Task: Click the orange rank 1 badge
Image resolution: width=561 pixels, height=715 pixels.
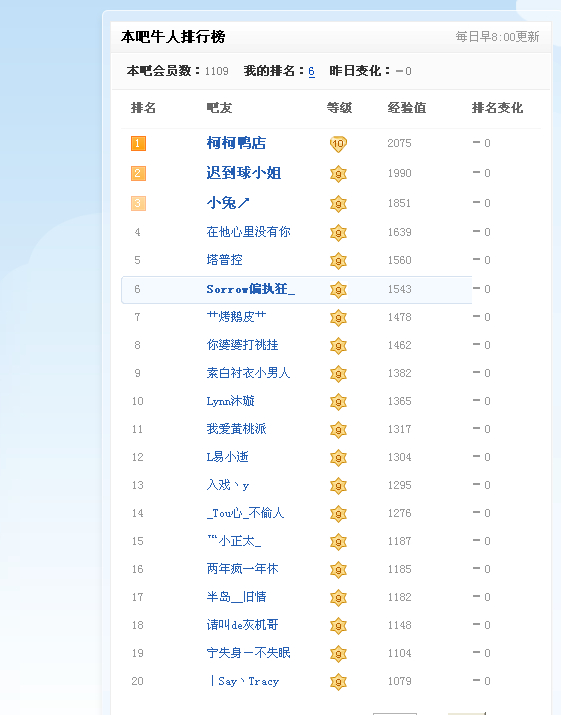Action: click(x=138, y=144)
